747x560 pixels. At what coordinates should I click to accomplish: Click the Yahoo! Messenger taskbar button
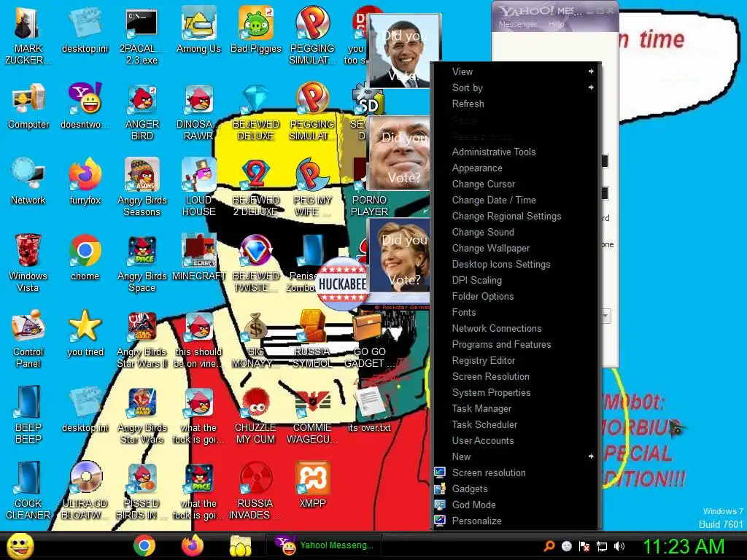325,545
